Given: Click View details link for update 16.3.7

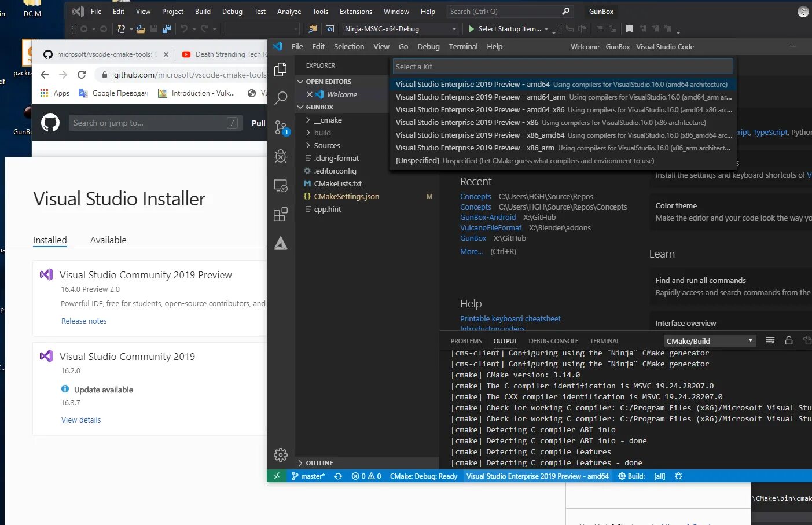Looking at the screenshot, I should pos(81,420).
